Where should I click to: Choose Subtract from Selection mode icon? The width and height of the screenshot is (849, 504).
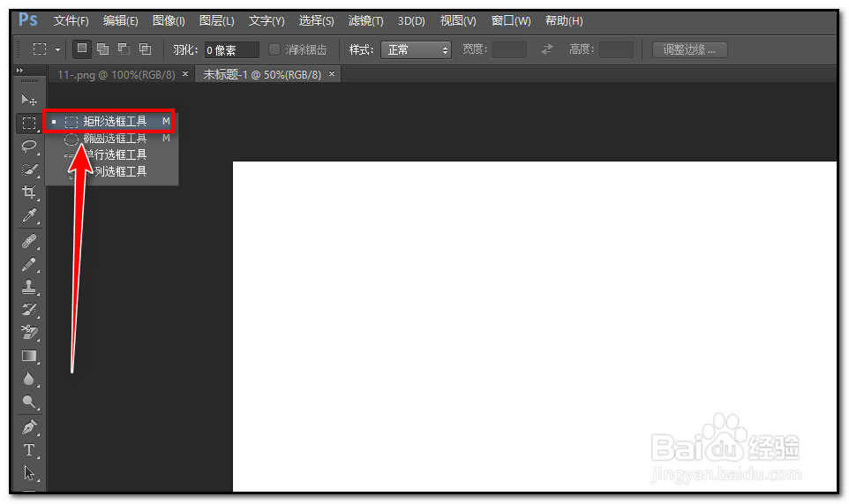point(124,49)
